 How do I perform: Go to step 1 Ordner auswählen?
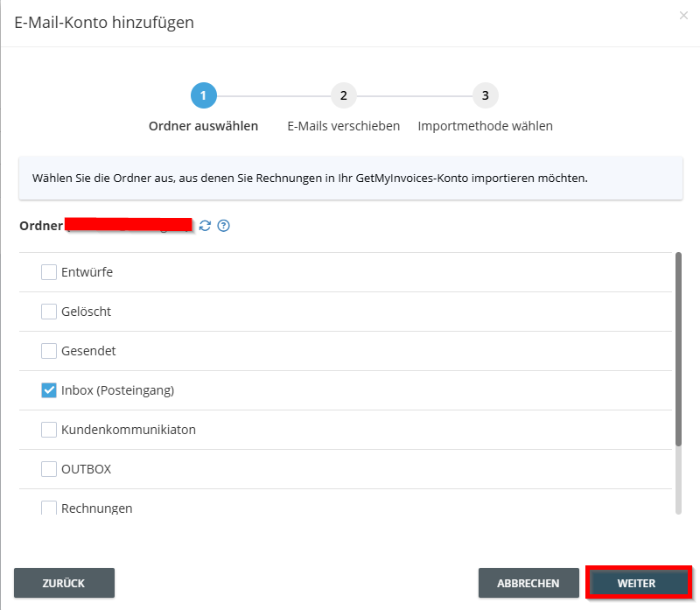point(204,95)
